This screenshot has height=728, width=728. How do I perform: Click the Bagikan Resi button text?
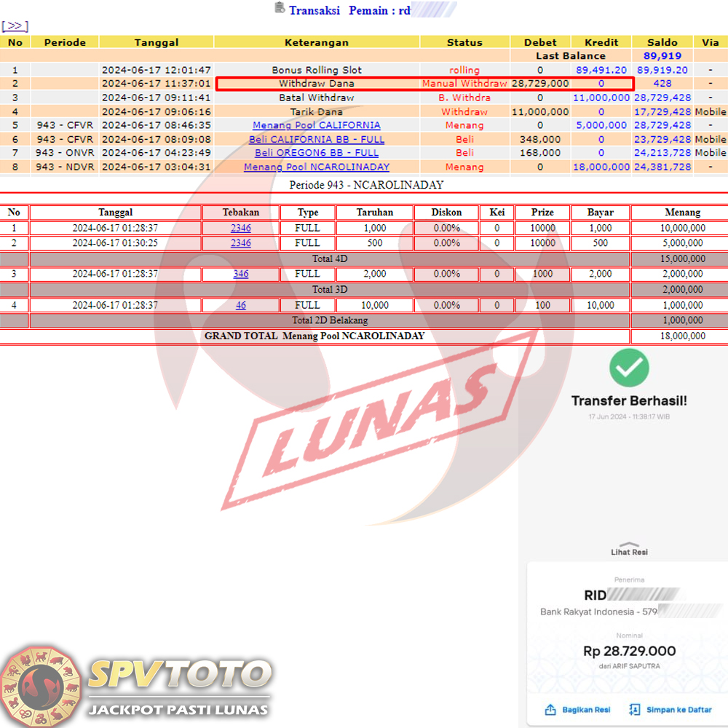[586, 710]
